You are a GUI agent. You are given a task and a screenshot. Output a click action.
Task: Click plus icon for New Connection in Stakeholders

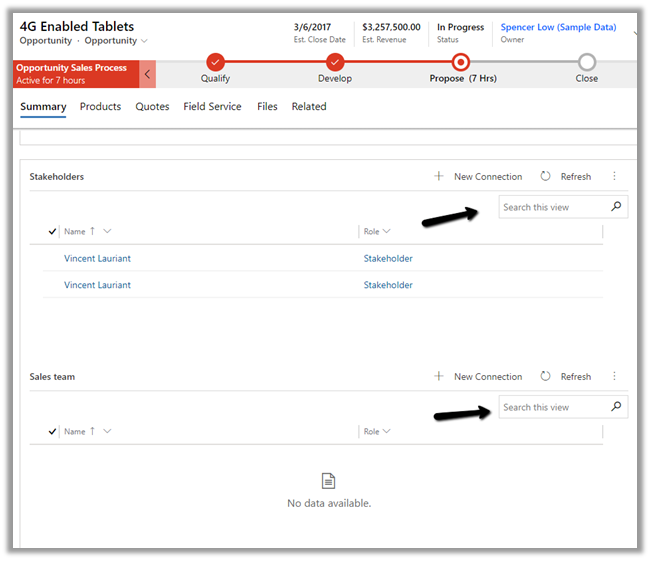click(439, 177)
